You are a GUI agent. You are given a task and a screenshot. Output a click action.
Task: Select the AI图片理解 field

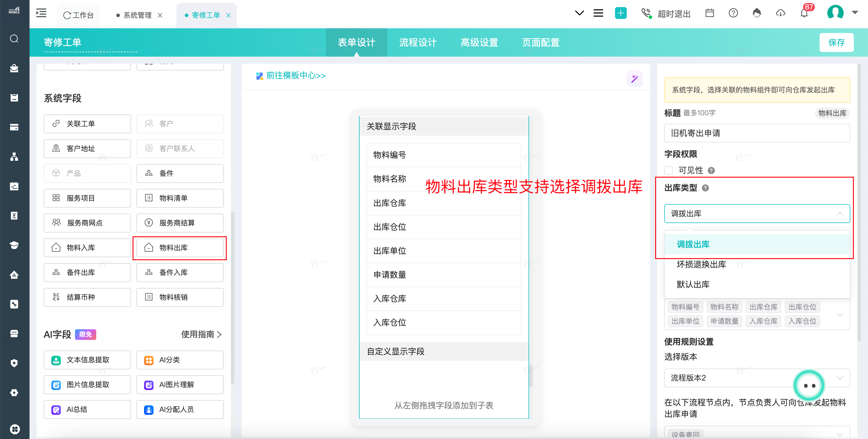pyautogui.click(x=180, y=385)
